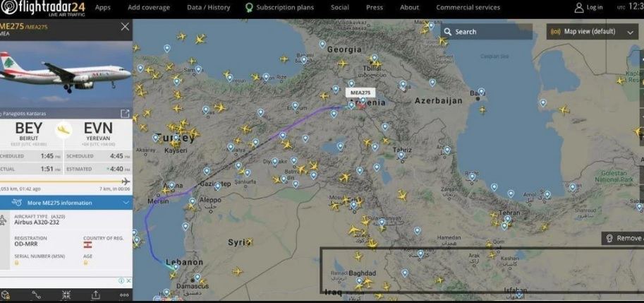The height and width of the screenshot is (303, 644).
Task: Click the flight progress bar plane marker
Action: 126,182
